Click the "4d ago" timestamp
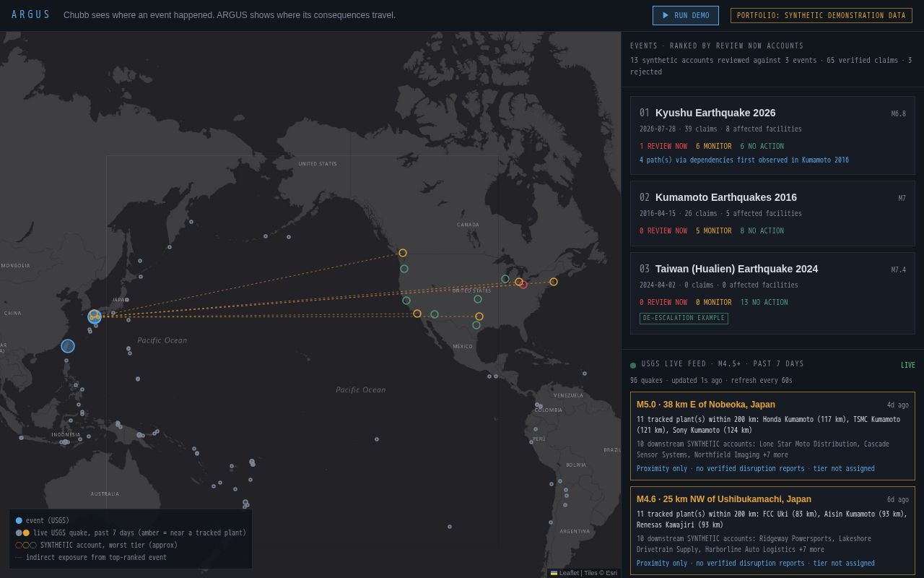924x578 pixels. (898, 405)
